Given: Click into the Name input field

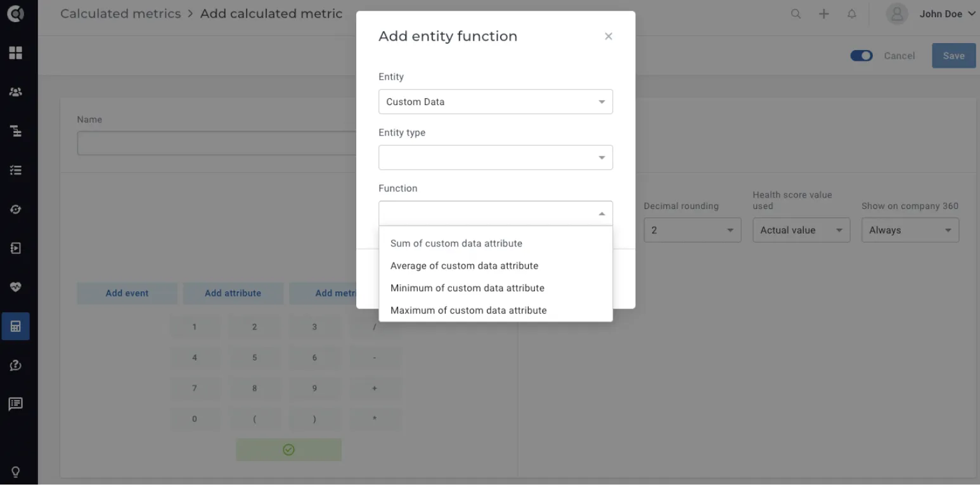Looking at the screenshot, I should [216, 143].
